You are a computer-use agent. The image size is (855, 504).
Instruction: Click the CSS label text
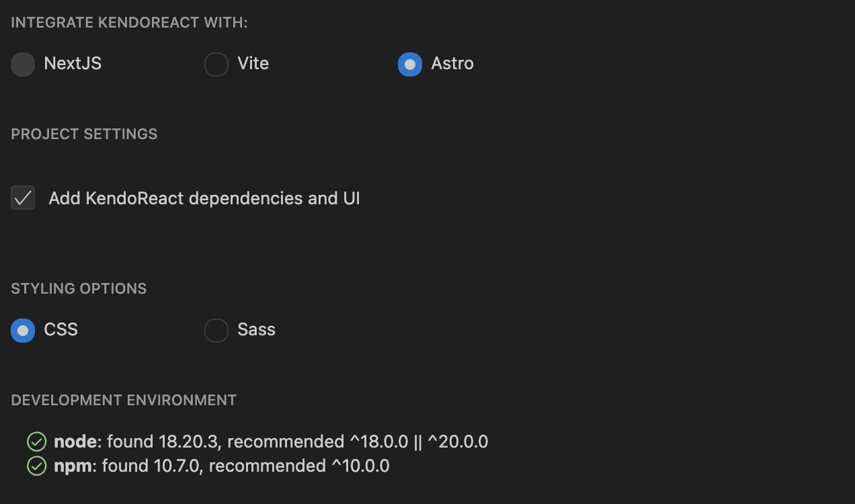[x=61, y=330]
